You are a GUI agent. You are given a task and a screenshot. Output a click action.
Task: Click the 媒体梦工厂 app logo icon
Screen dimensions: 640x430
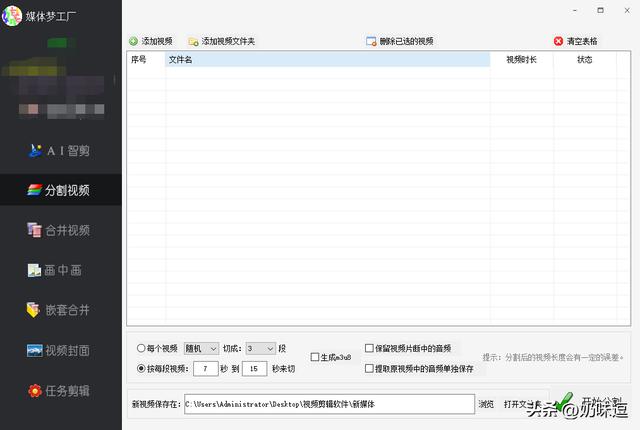(12, 16)
